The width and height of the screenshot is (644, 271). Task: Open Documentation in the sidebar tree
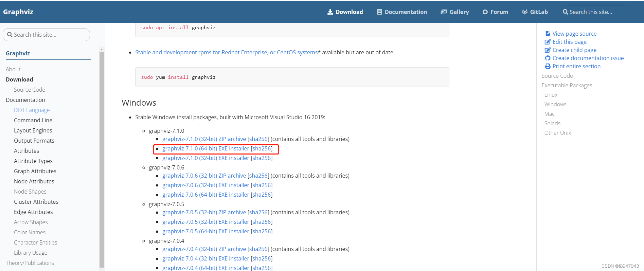(25, 100)
